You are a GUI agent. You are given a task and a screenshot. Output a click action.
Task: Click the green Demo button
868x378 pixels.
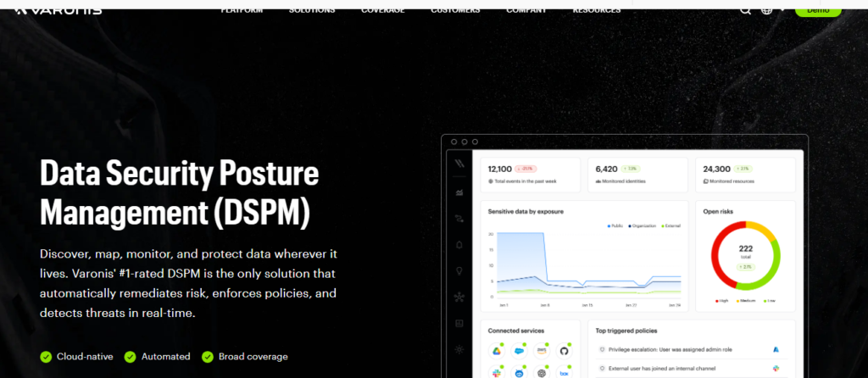[818, 11]
